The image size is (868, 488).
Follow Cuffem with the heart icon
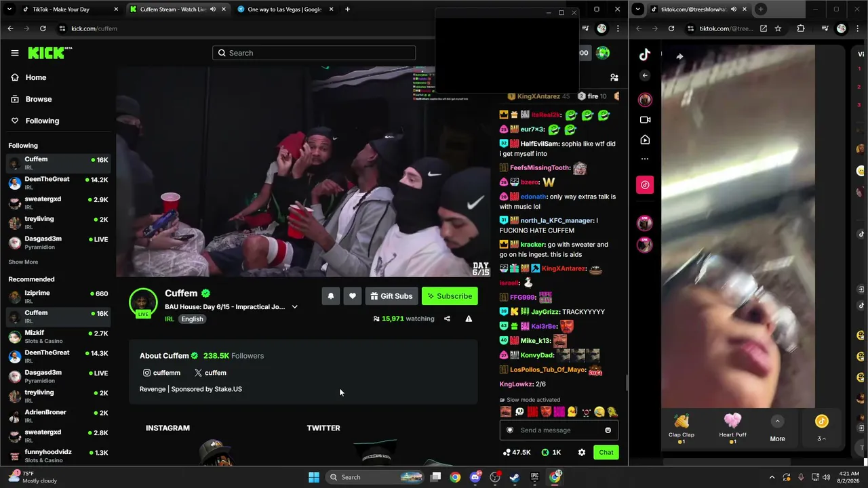353,296
